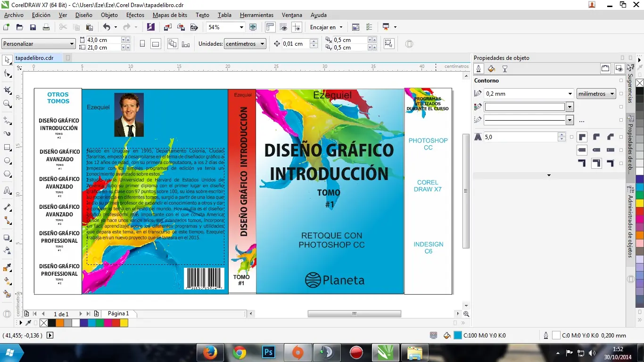Screen dimensions: 644x362
Task: Set page orientation to landscape
Action: tap(155, 44)
